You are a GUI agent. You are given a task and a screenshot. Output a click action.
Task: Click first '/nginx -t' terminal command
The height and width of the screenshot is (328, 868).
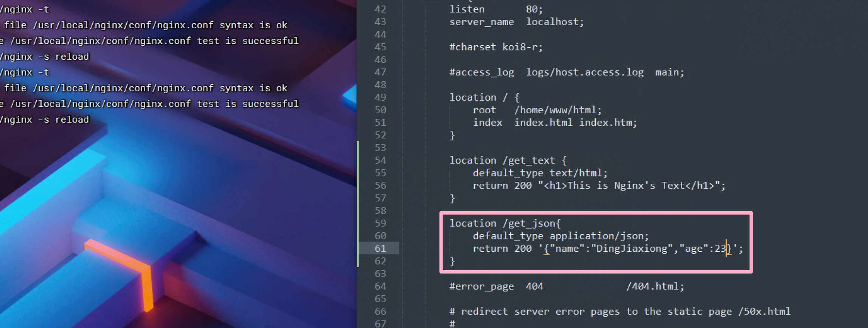pos(25,9)
